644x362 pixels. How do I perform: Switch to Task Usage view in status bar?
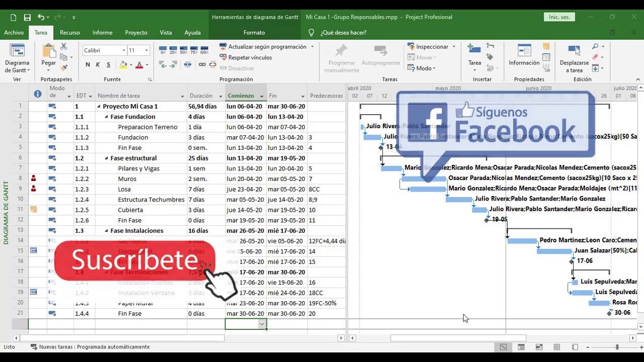pos(521,347)
